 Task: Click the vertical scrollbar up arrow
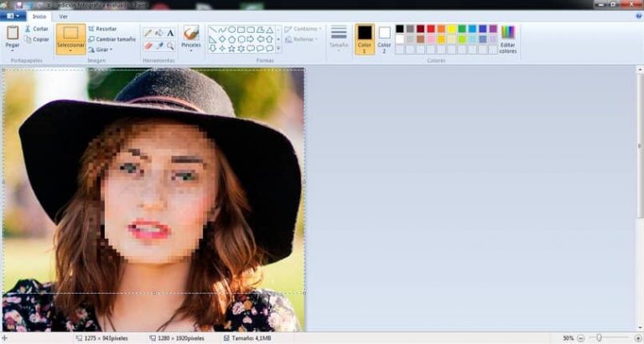(640, 70)
